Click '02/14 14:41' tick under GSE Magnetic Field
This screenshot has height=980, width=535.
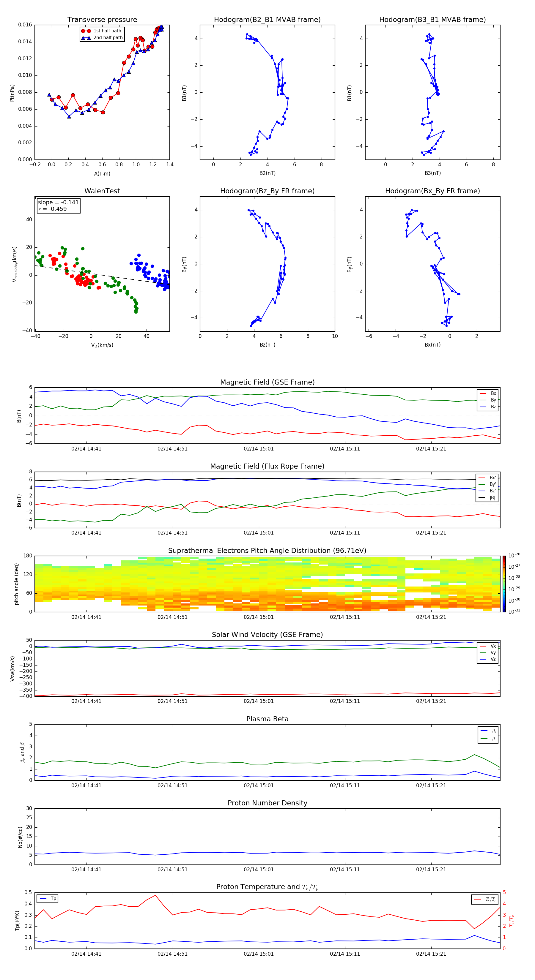click(86, 448)
